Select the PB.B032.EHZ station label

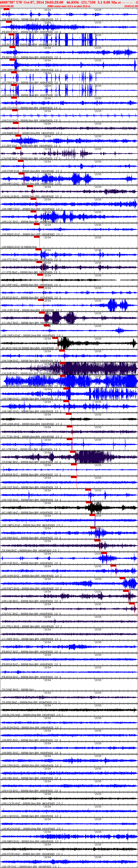[31, 58]
